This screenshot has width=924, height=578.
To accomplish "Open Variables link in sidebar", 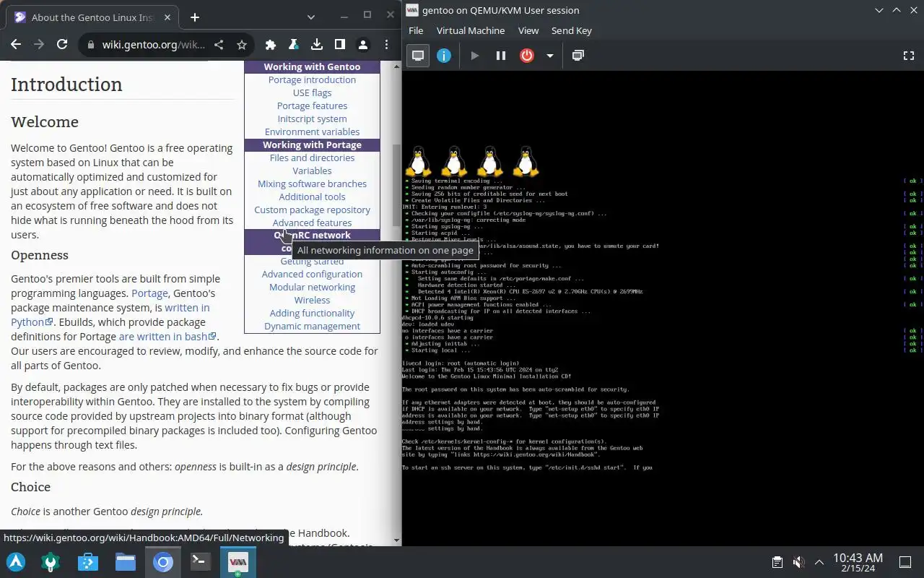I will tap(312, 171).
